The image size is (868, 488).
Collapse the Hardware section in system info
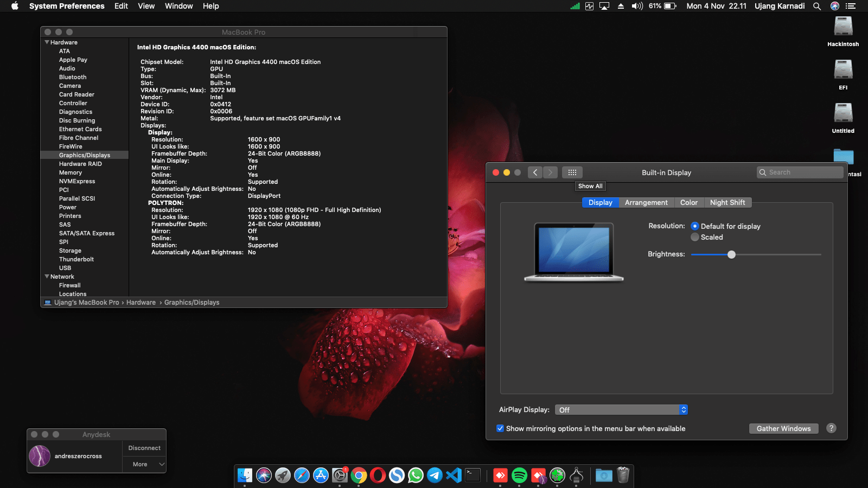47,42
